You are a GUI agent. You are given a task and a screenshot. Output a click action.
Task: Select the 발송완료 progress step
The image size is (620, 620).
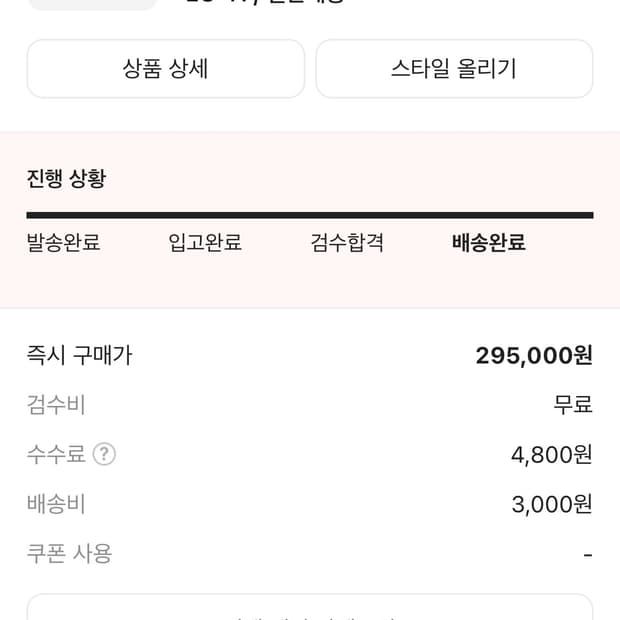coord(63,243)
